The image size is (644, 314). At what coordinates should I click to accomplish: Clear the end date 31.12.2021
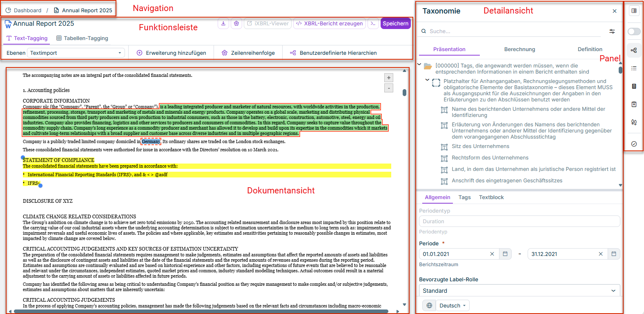tap(601, 254)
